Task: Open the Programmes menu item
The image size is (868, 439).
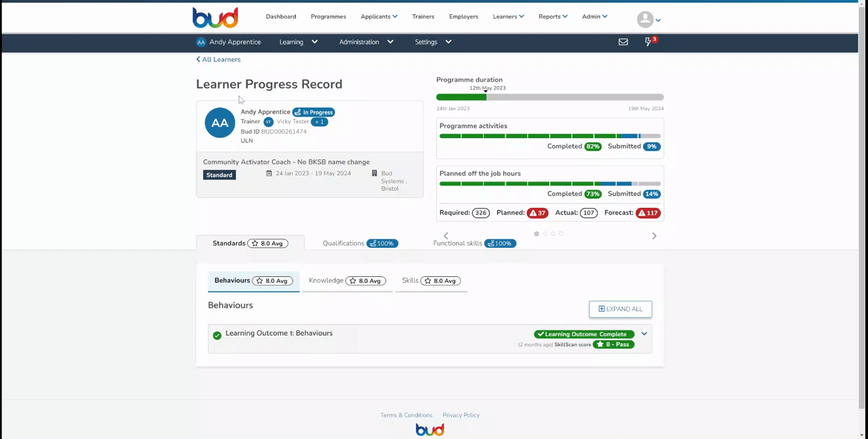Action: point(328,16)
